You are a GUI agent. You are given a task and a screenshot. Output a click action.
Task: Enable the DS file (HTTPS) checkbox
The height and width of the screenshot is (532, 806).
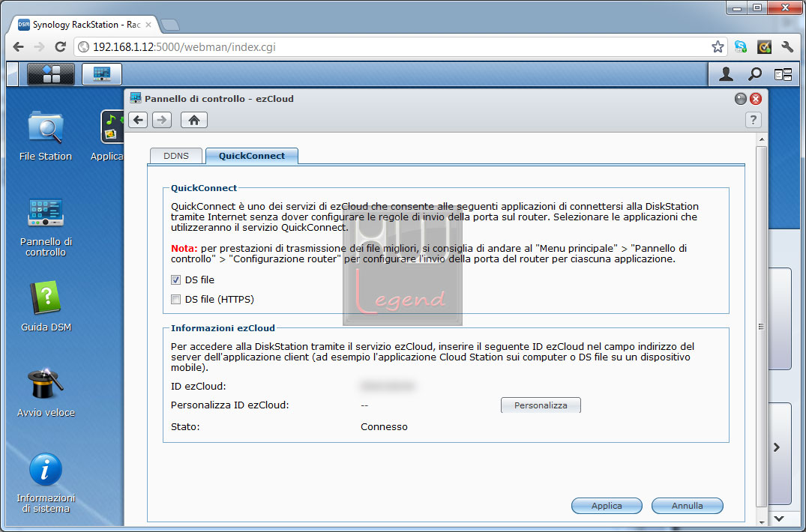175,300
